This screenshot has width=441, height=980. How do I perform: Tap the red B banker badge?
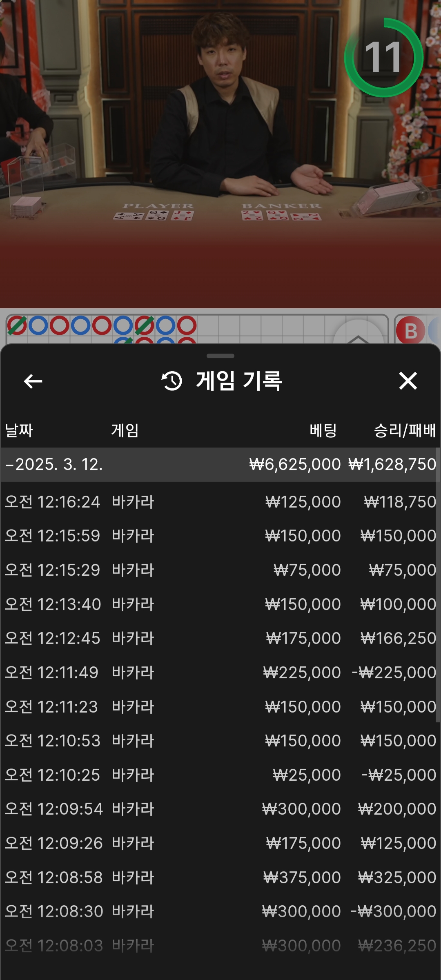point(410,330)
